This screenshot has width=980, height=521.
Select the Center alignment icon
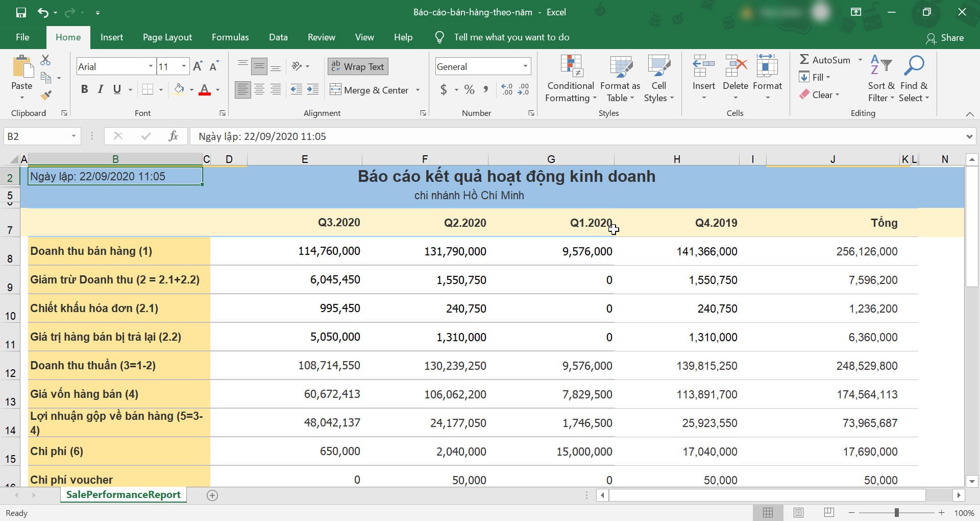259,89
